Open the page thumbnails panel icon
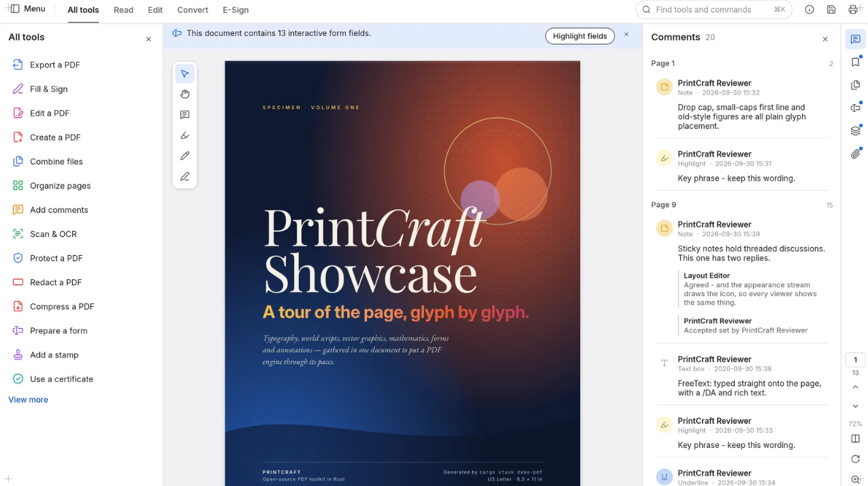This screenshot has width=868, height=486. tap(855, 85)
